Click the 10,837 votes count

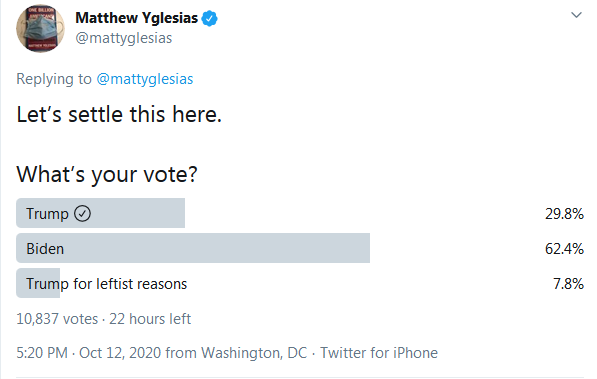[x=57, y=319]
